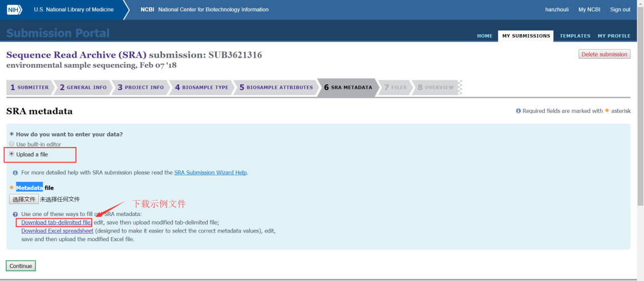Image resolution: width=644 pixels, height=281 pixels.
Task: Go back to step 1 Submitter
Action: pyautogui.click(x=30, y=88)
